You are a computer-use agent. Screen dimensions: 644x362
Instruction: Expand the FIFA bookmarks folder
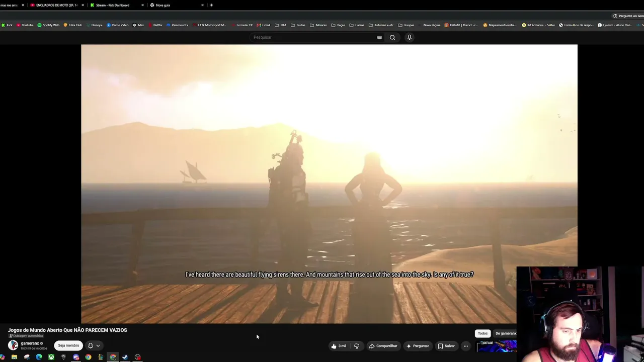pyautogui.click(x=281, y=25)
